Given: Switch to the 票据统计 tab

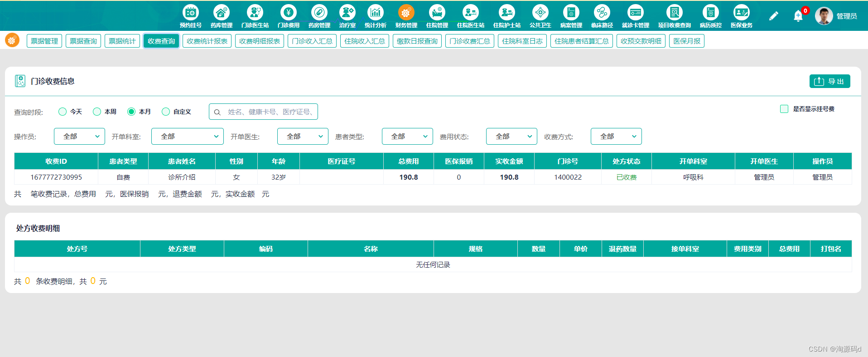Looking at the screenshot, I should [x=122, y=41].
